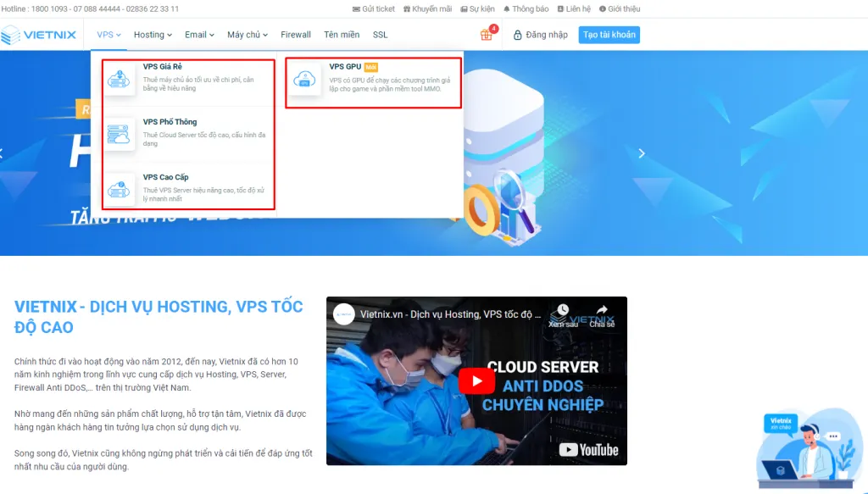Open the Firewall menu item
The height and width of the screenshot is (494, 868).
(x=296, y=35)
